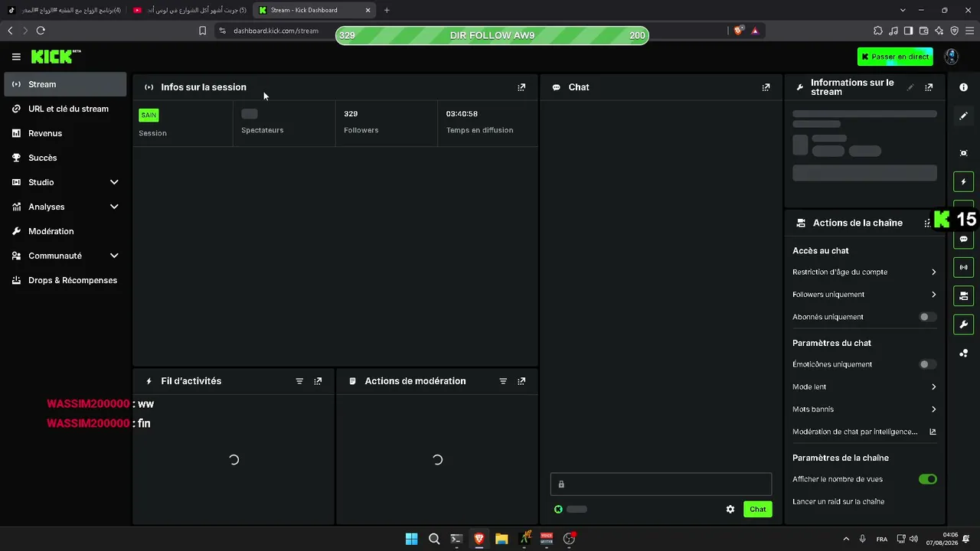Expand the Analyses menu chevron
The height and width of the screenshot is (551, 980).
point(114,207)
